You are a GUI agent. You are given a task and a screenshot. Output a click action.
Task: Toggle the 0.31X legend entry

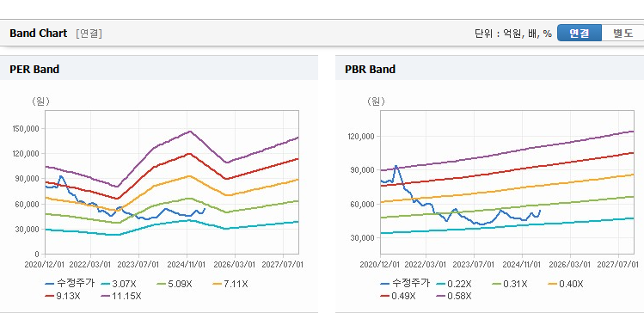pos(509,284)
